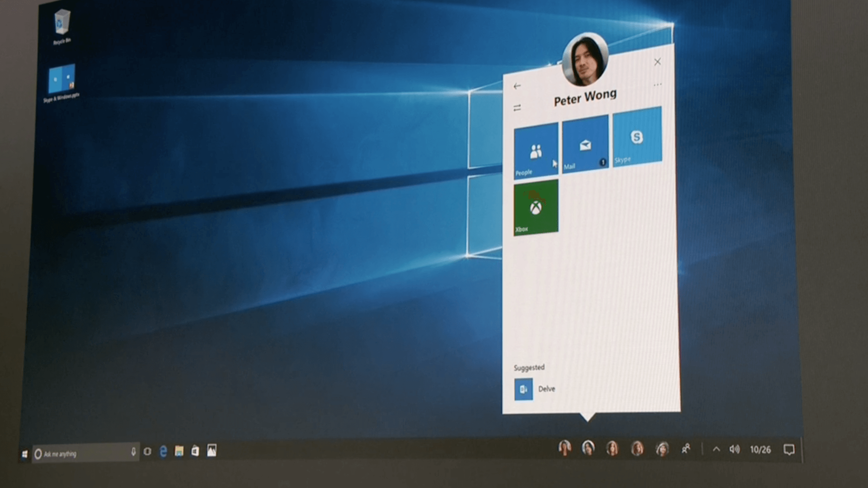868x488 pixels.
Task: Click the Ask me anything search box
Action: pos(86,453)
